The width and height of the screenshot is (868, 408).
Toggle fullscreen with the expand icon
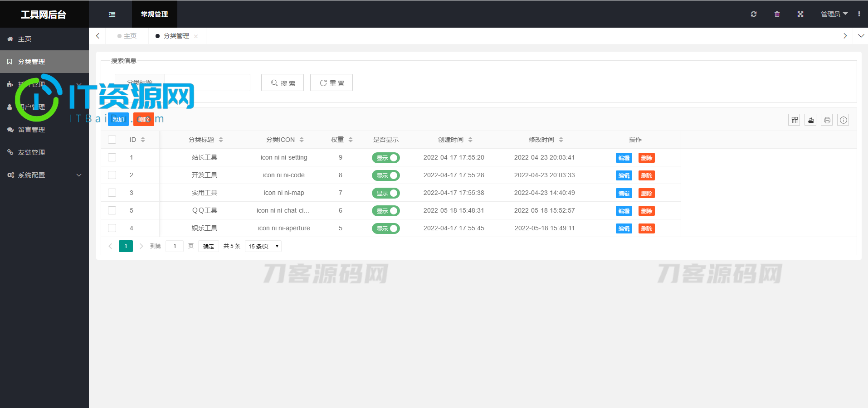tap(800, 14)
